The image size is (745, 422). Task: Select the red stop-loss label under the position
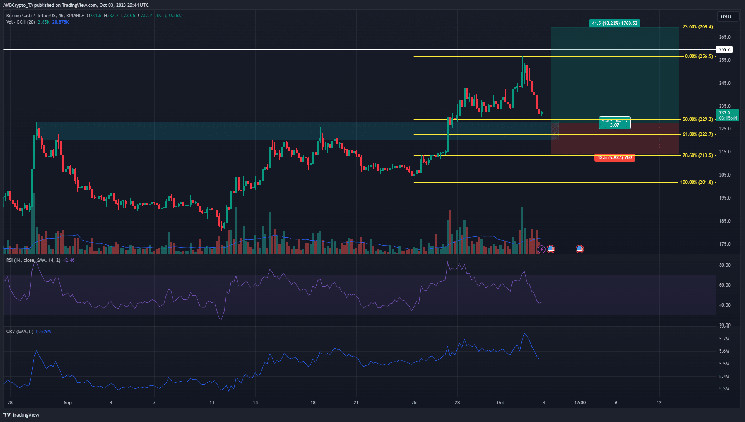tap(614, 157)
